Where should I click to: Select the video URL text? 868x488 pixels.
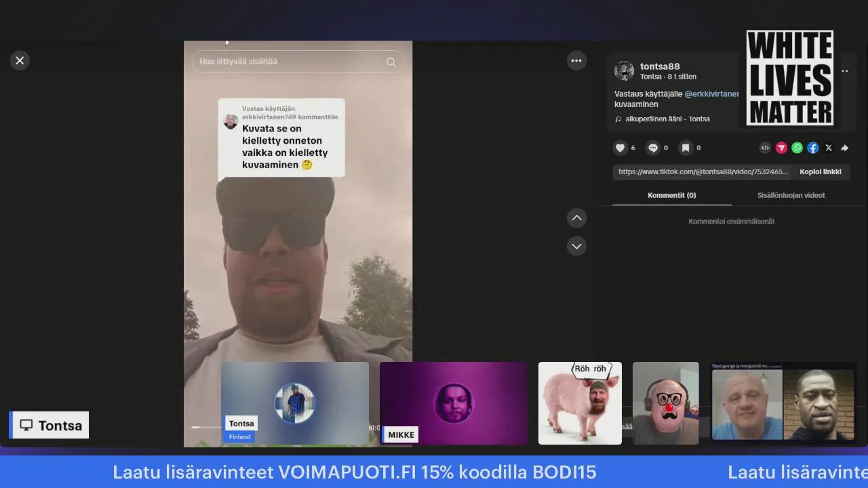click(x=703, y=171)
